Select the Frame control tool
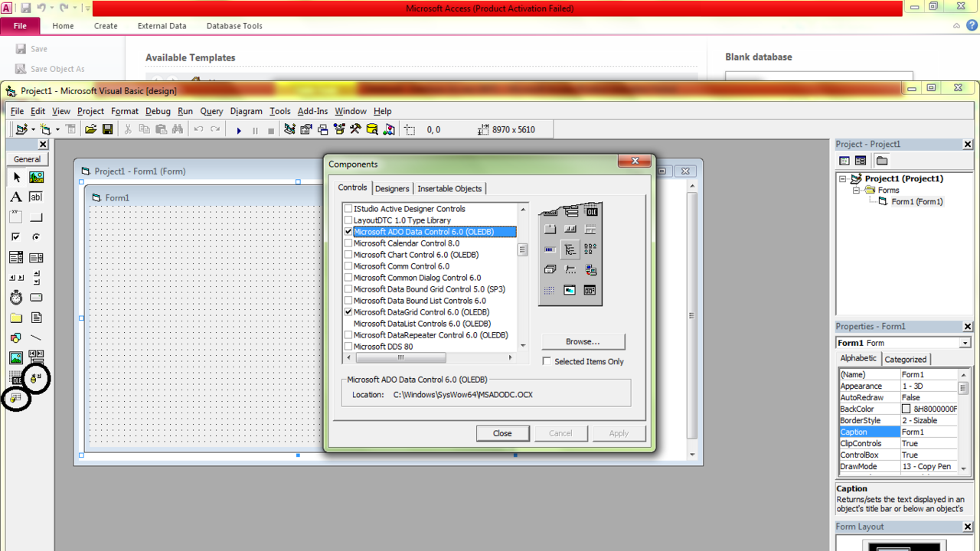980x551 pixels. click(x=16, y=217)
